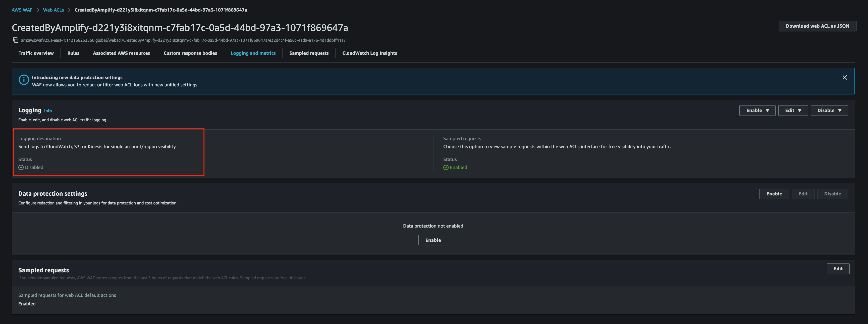Image resolution: width=868 pixels, height=324 pixels.
Task: Dismiss the data protection info banner
Action: coord(844,77)
